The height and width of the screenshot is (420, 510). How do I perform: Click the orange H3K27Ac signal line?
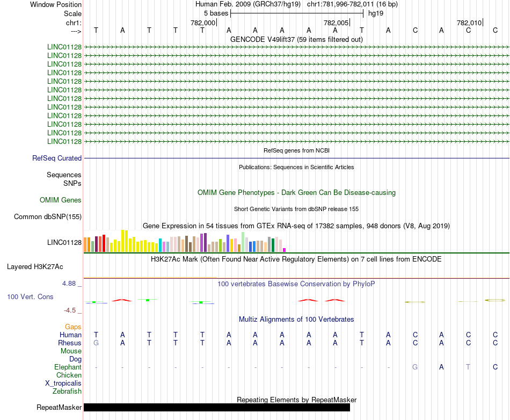coord(150,278)
